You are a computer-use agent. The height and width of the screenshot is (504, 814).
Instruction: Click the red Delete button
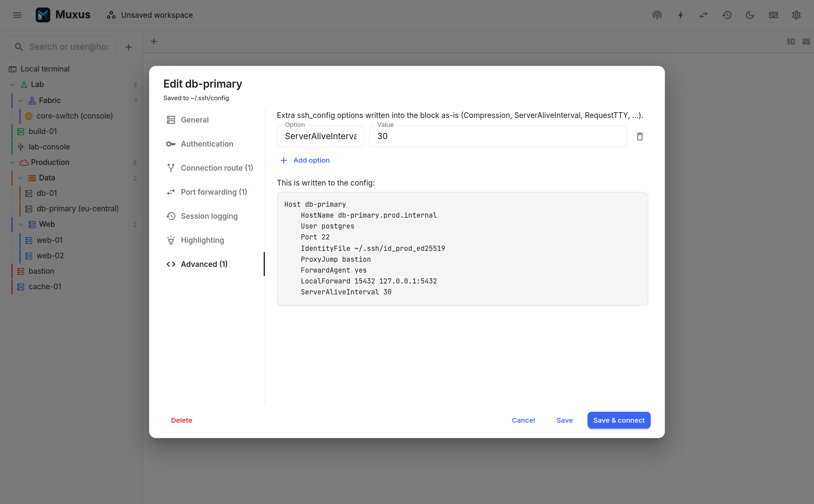pyautogui.click(x=181, y=420)
